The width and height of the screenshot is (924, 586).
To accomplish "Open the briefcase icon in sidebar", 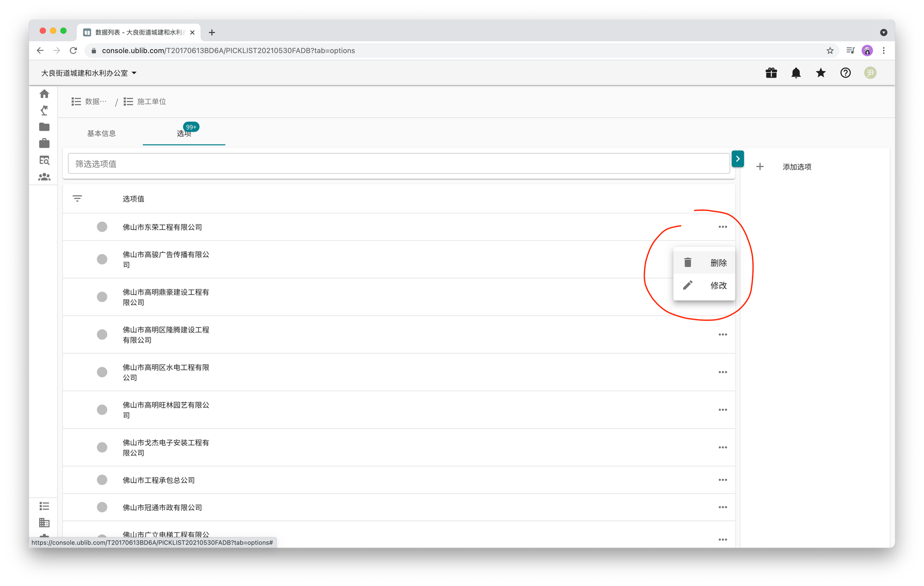I will pos(44,144).
